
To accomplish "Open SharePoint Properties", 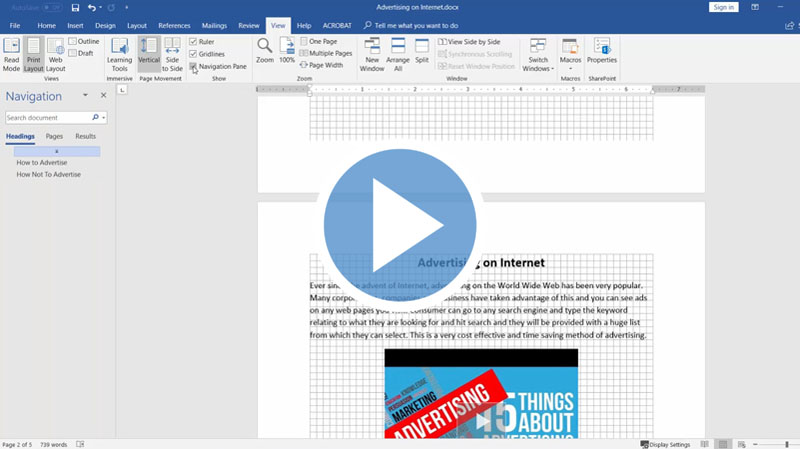I will (x=602, y=50).
